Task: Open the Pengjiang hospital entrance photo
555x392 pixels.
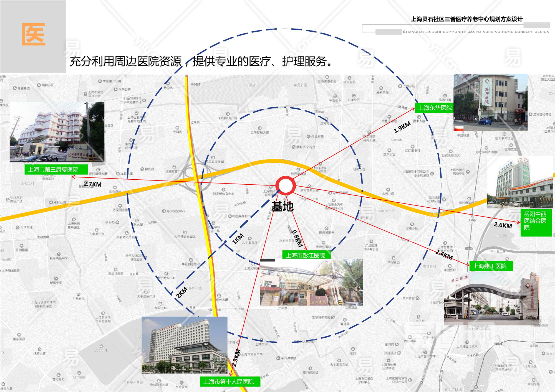Action: tap(311, 282)
